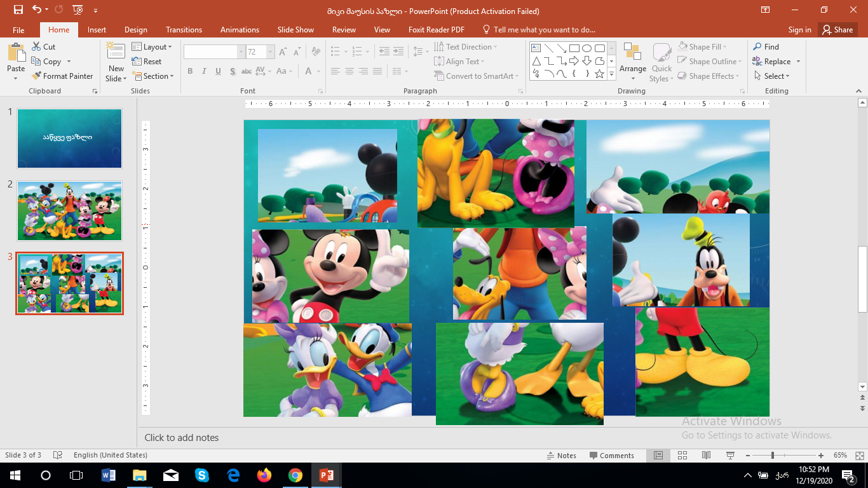
Task: Select the star shape in shapes gallery
Action: click(x=599, y=74)
